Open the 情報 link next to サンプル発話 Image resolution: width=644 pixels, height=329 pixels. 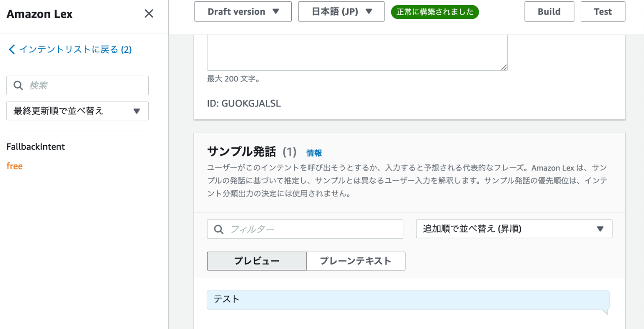[314, 153]
